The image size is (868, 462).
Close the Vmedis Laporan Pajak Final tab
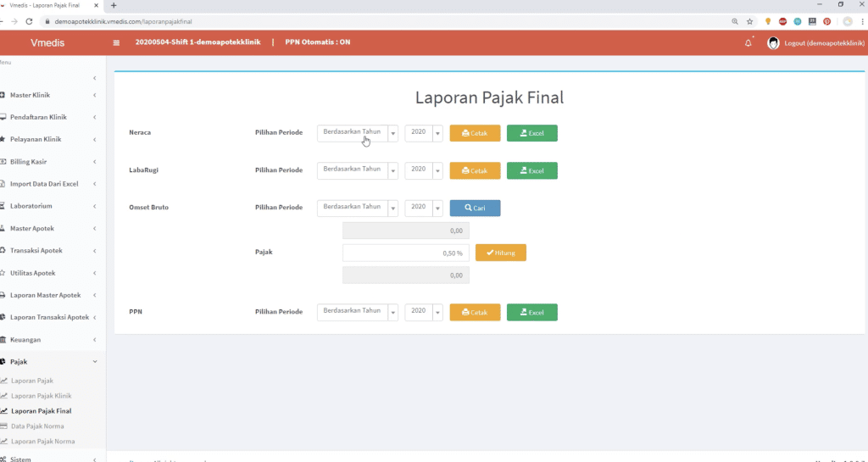96,6
